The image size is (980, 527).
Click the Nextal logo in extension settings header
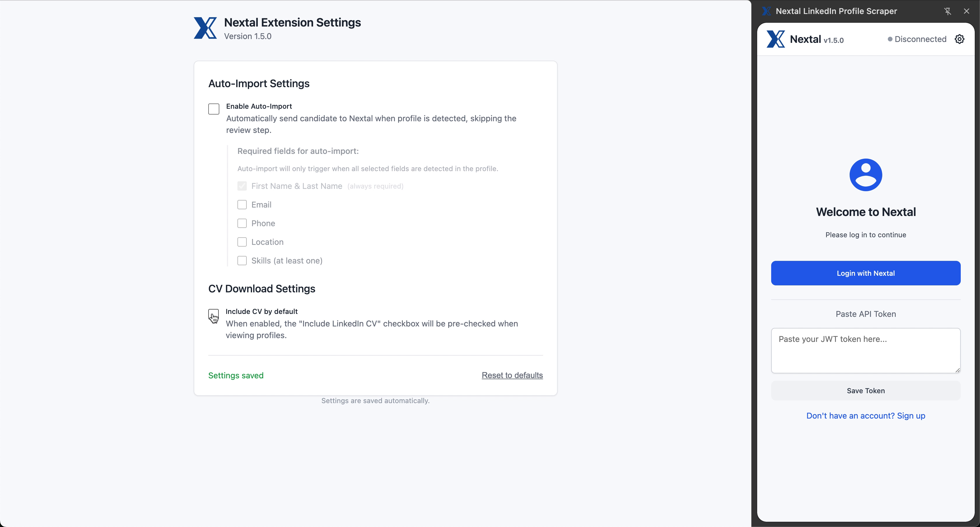point(205,28)
